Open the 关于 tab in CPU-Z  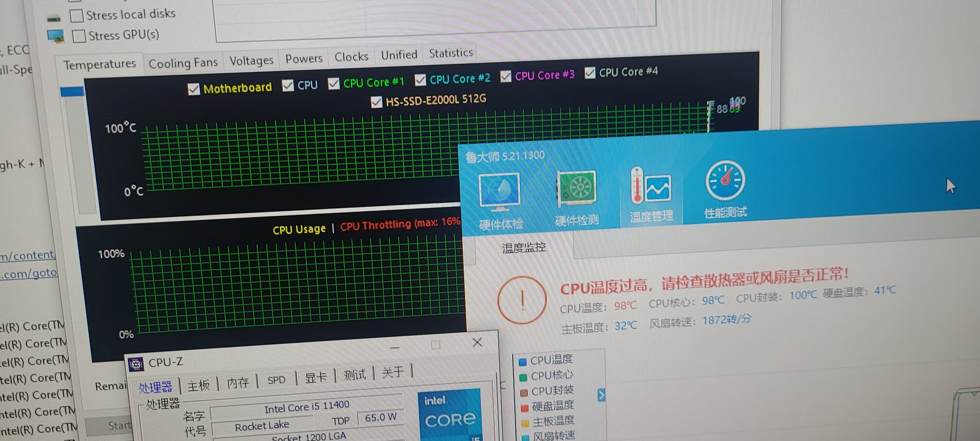tap(393, 373)
